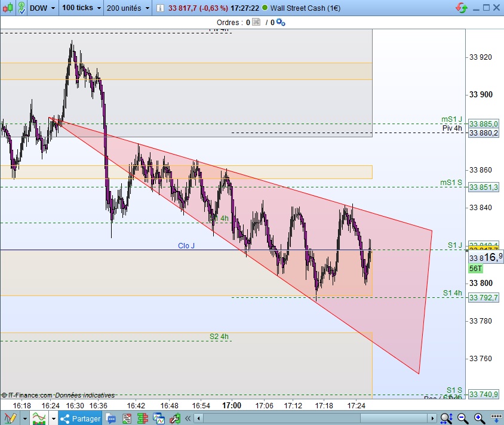Image resolution: width=504 pixels, height=425 pixels.
Task: Click the zoom in magnifier icon
Action: click(x=480, y=418)
